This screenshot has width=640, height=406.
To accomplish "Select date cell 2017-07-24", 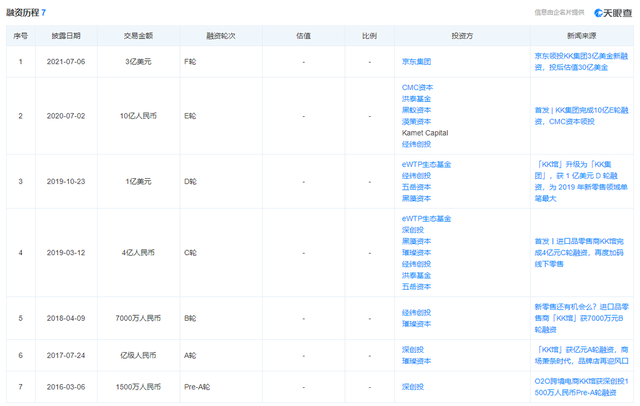I will (x=66, y=355).
